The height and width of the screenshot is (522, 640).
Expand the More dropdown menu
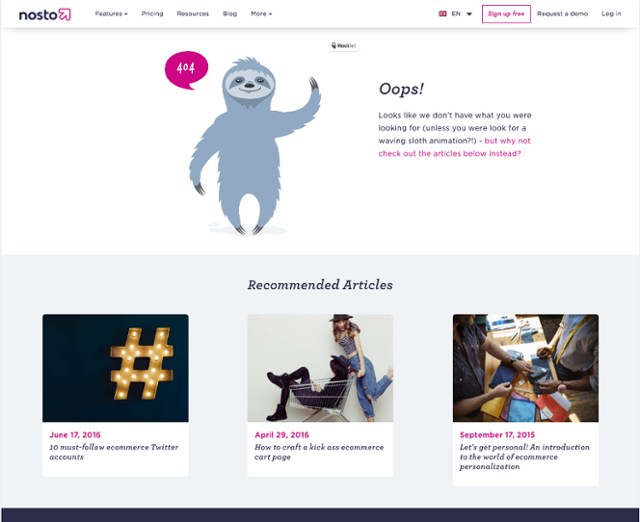point(261,14)
